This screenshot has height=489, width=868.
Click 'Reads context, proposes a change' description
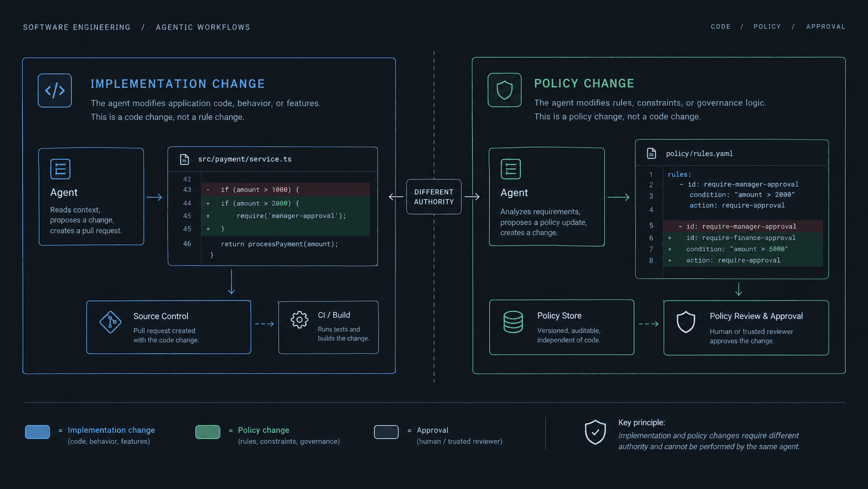pos(86,220)
